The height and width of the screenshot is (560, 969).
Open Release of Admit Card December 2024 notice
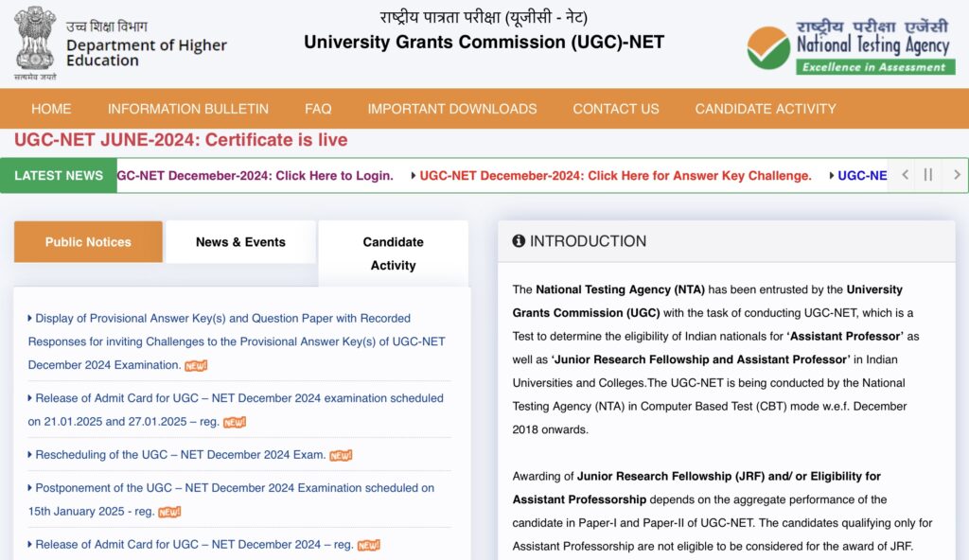pos(194,545)
